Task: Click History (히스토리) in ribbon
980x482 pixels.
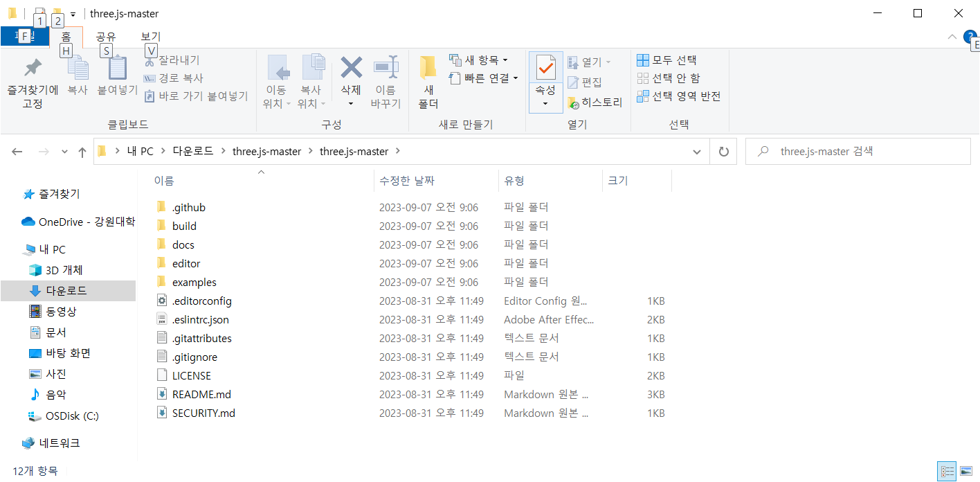Action: coord(595,102)
